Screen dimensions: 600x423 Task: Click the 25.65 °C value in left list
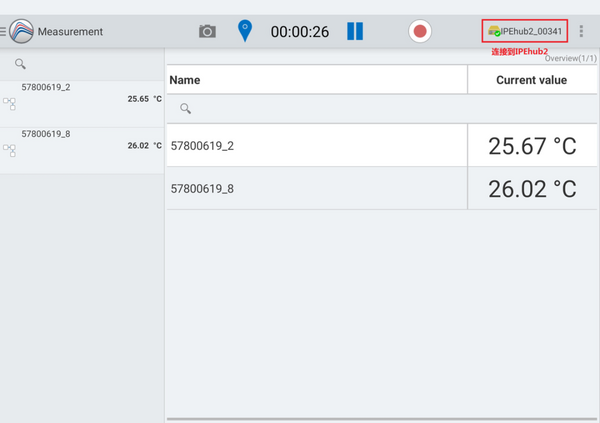[145, 99]
